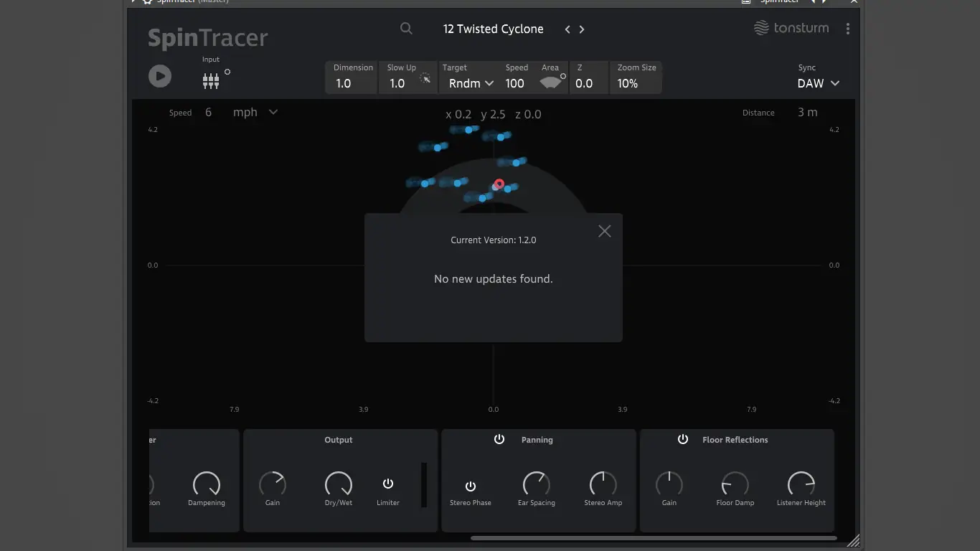
Task: Click the window resize grip corner
Action: [853, 540]
